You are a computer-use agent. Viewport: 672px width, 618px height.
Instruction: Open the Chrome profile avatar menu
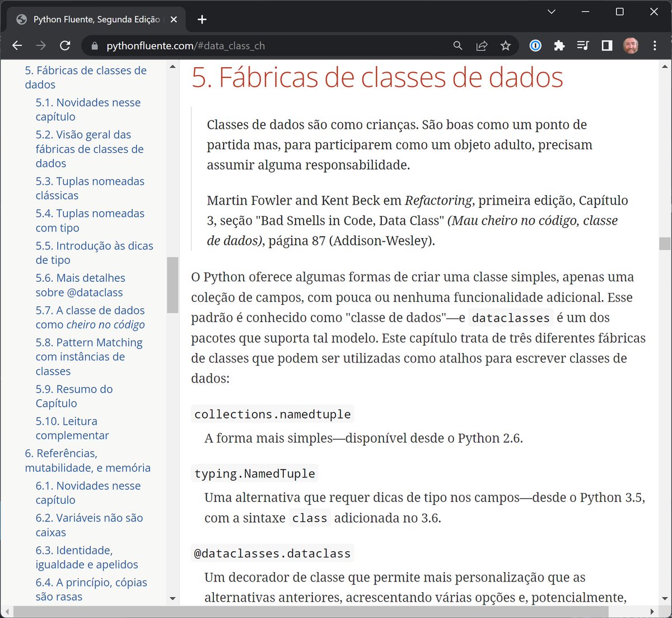631,45
